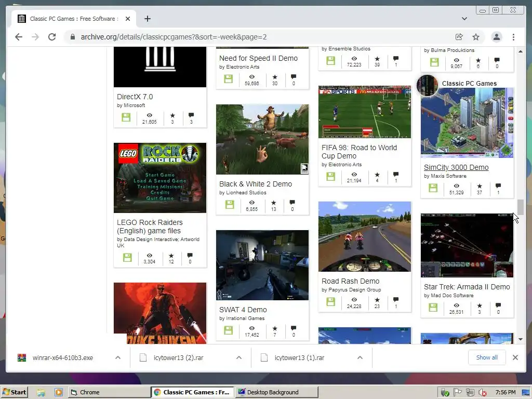Expand the tab search dropdown arrow
Viewport: 532px width, 399px height.
(464, 19)
